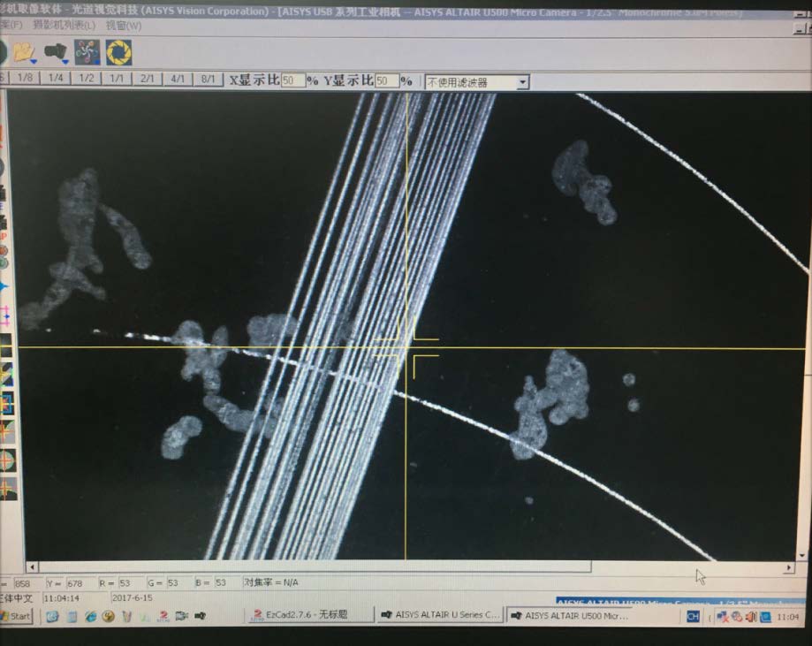This screenshot has width=812, height=646.
Task: Click the fan-shaped settings icon
Action: (x=87, y=53)
